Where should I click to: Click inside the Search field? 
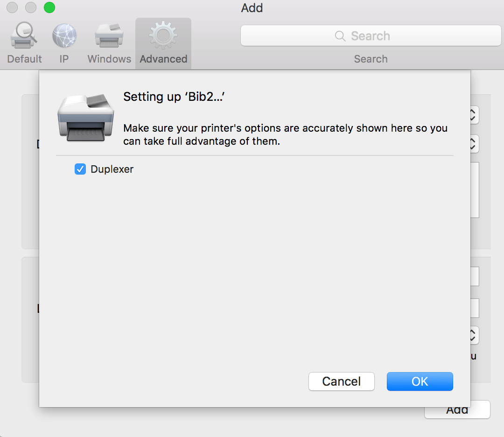371,35
